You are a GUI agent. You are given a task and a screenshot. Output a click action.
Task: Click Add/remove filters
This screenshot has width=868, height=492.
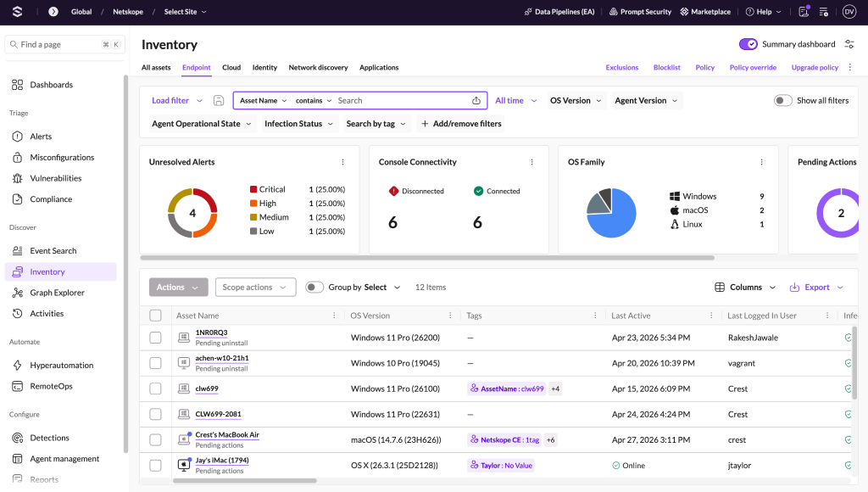click(461, 124)
